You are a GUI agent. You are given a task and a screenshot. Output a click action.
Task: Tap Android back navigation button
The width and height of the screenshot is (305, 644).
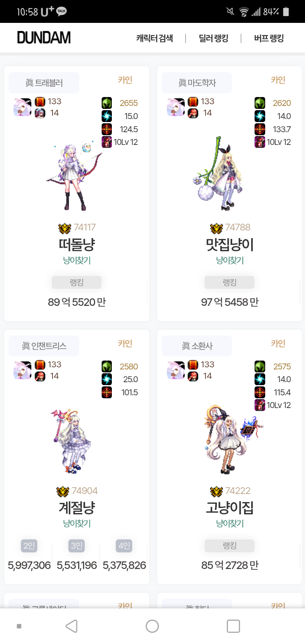pos(72,626)
